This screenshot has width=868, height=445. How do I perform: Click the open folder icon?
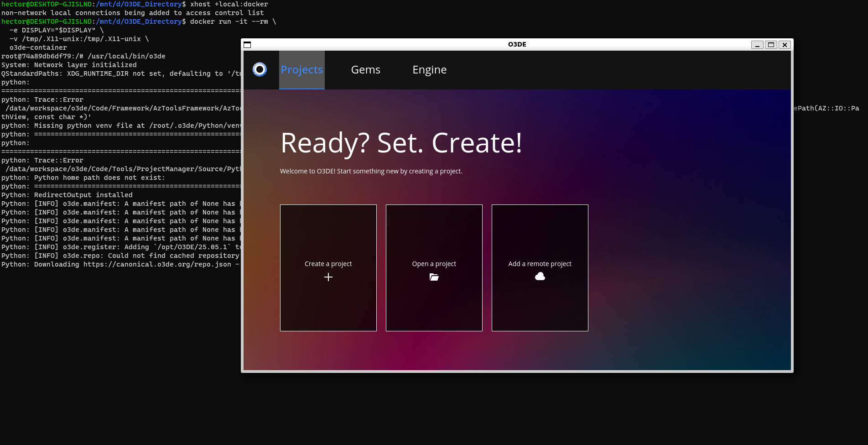[434, 277]
